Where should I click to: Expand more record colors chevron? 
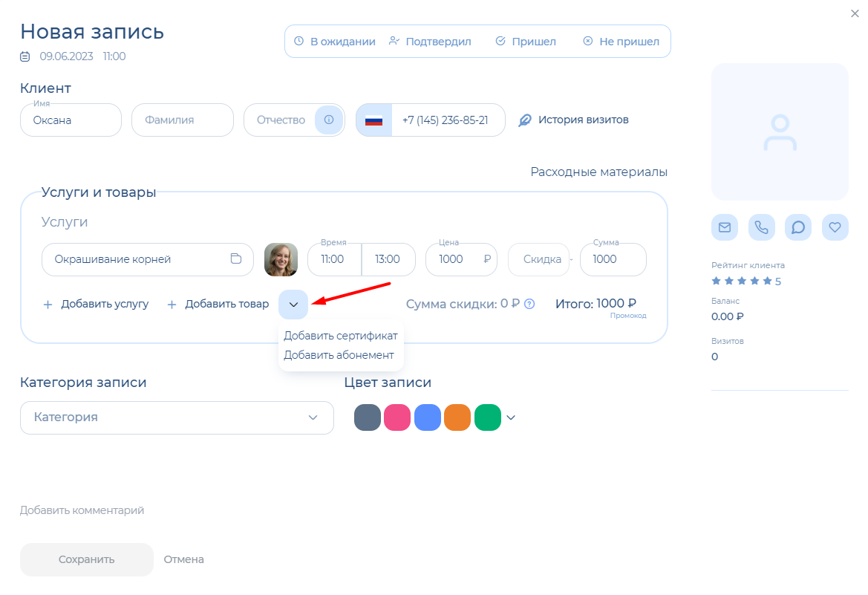(x=511, y=417)
